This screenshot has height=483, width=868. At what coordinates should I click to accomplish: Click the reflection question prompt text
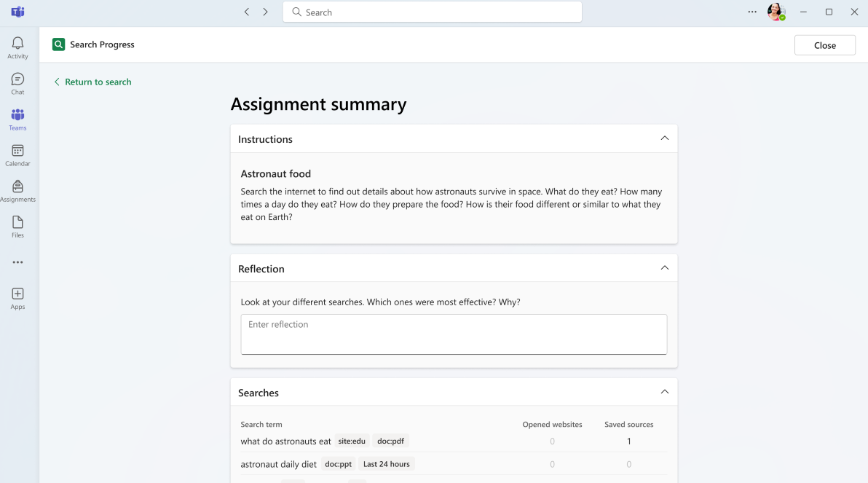click(x=380, y=302)
